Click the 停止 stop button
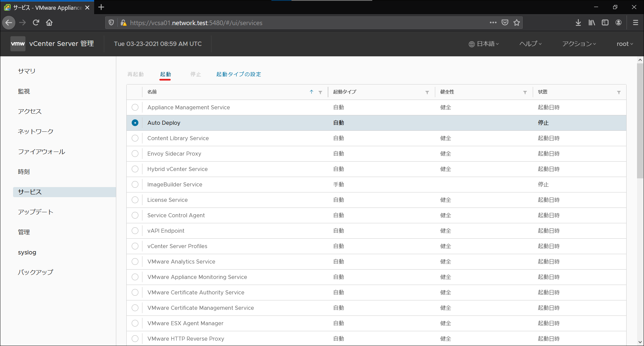This screenshot has width=644, height=346. [196, 74]
